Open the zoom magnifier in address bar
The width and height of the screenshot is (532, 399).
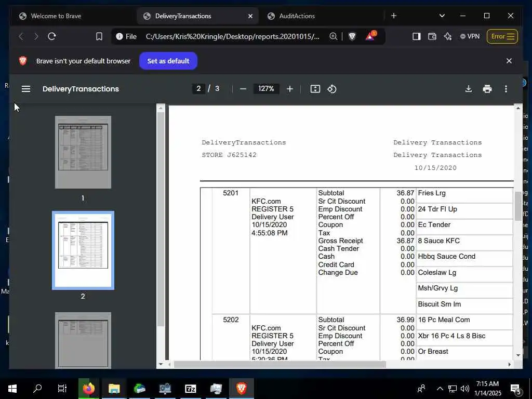[x=333, y=36]
